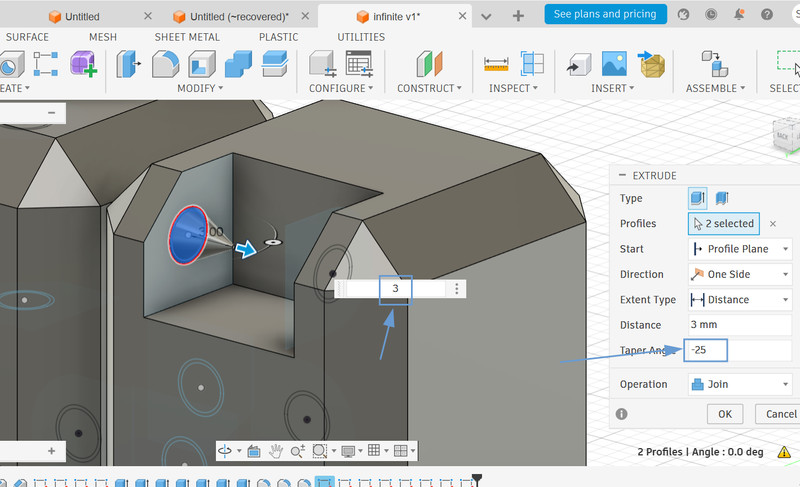Expand the Extent Type Distance dropdown
The image size is (800, 487).
click(740, 299)
